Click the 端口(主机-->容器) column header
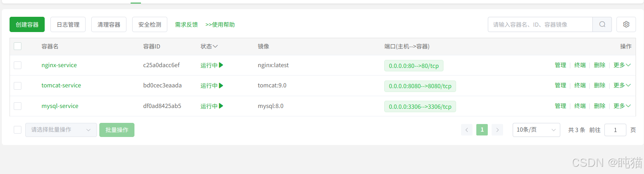The image size is (644, 174). 407,46
